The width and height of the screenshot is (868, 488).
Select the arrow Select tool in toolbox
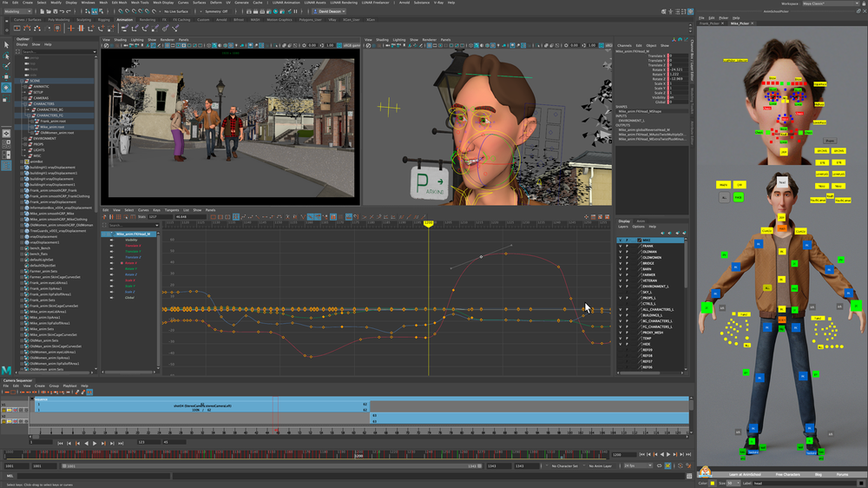6,45
